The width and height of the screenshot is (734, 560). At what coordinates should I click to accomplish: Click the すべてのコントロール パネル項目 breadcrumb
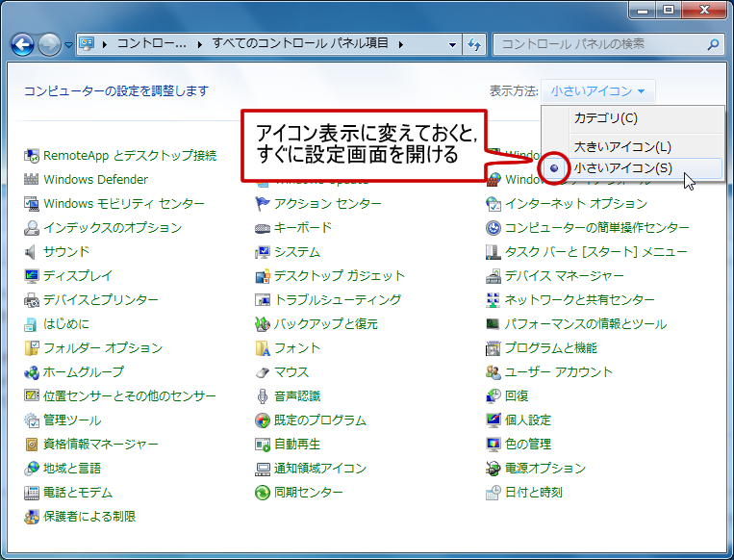(300, 44)
